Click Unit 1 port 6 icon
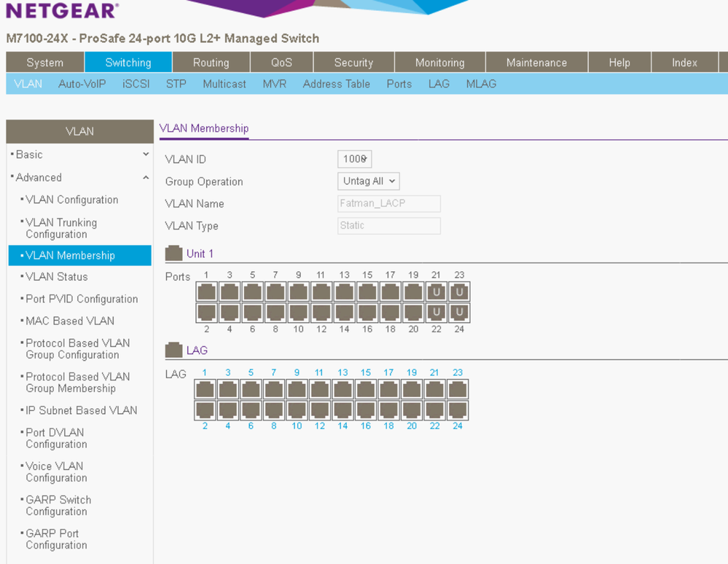Image resolution: width=728 pixels, height=564 pixels. 253,313
